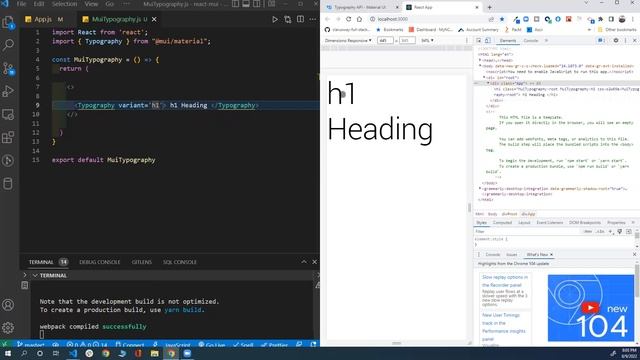Reload the localhost page
This screenshot has width=640, height=360.
point(349,19)
